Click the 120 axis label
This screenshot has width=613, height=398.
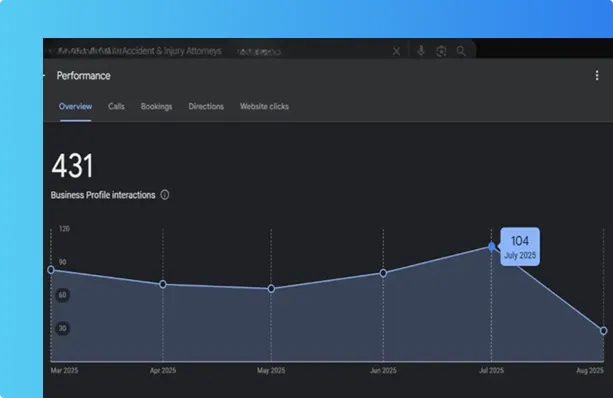pyautogui.click(x=64, y=229)
